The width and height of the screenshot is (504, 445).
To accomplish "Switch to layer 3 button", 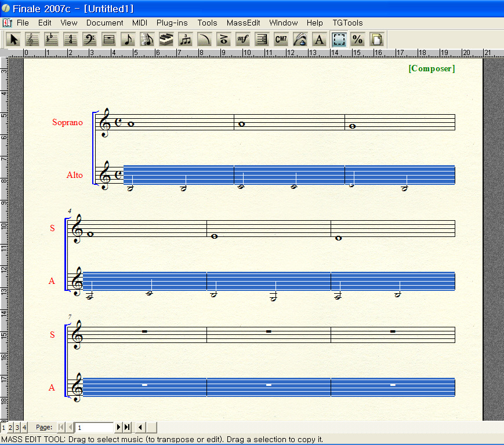I will pos(17,428).
